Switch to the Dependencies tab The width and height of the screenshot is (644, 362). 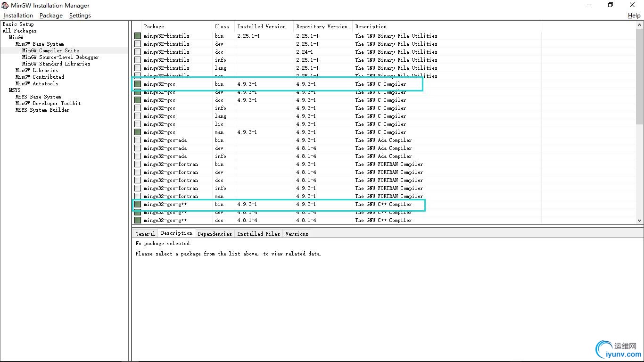215,234
